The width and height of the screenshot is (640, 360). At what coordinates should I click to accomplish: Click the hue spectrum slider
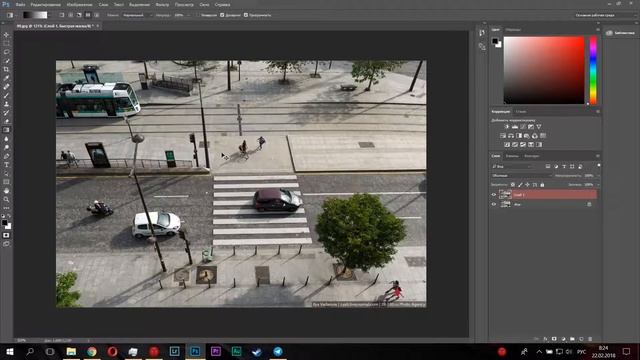click(x=593, y=70)
